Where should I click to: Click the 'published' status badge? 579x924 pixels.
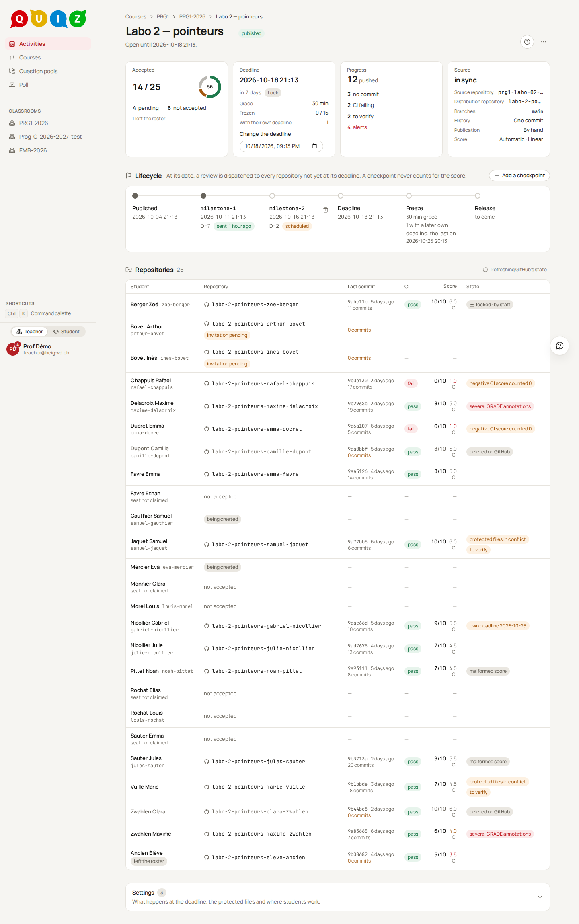click(251, 33)
